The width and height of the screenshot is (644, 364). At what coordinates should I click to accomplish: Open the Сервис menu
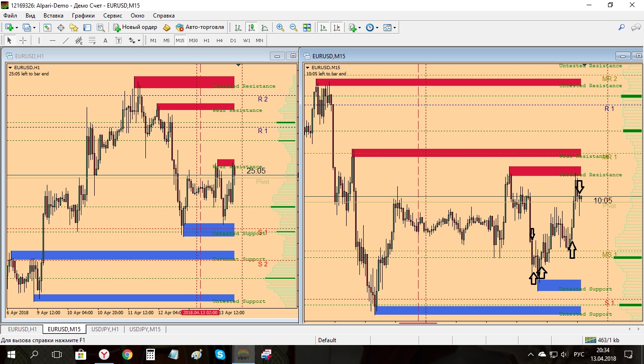point(113,16)
